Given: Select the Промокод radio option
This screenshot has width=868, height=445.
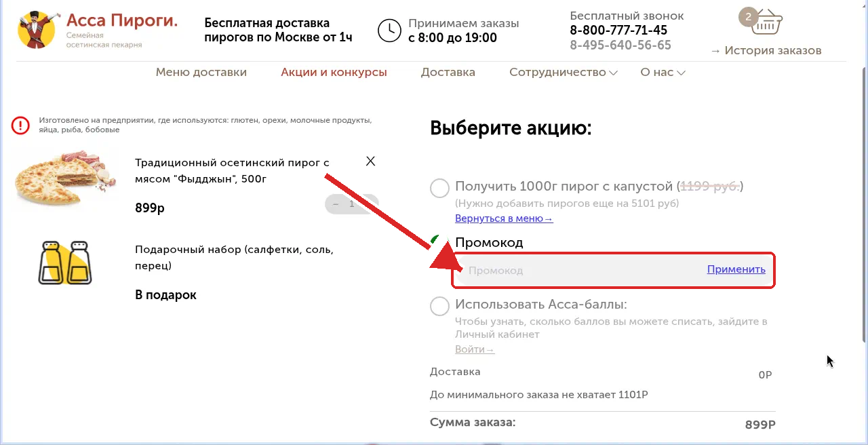Looking at the screenshot, I should (440, 243).
